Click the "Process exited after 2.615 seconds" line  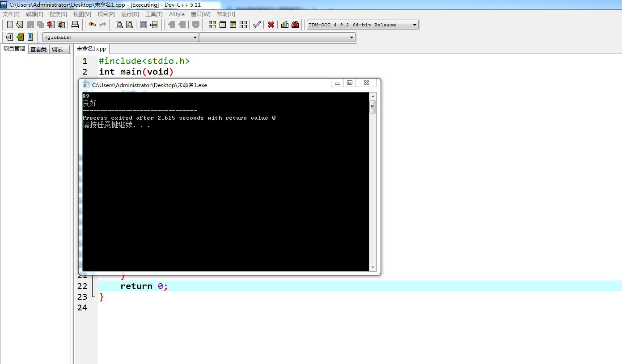pyautogui.click(x=179, y=118)
